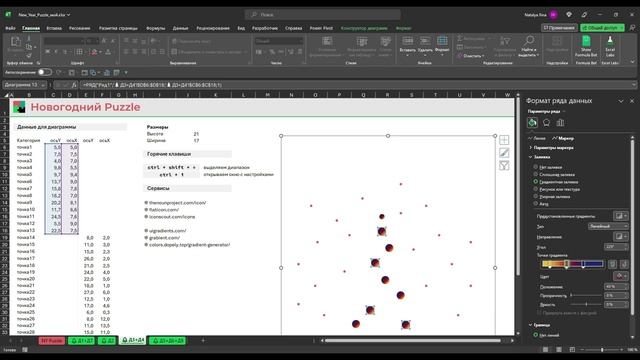This screenshot has height=360, width=640.
Task: Click the Очистить button in ribbon
Action: coord(471,56)
